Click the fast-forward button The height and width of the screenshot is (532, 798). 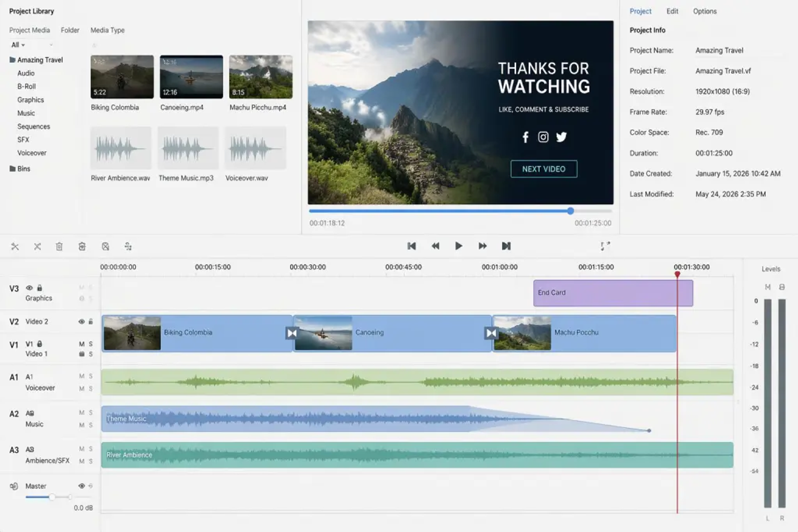coord(482,246)
